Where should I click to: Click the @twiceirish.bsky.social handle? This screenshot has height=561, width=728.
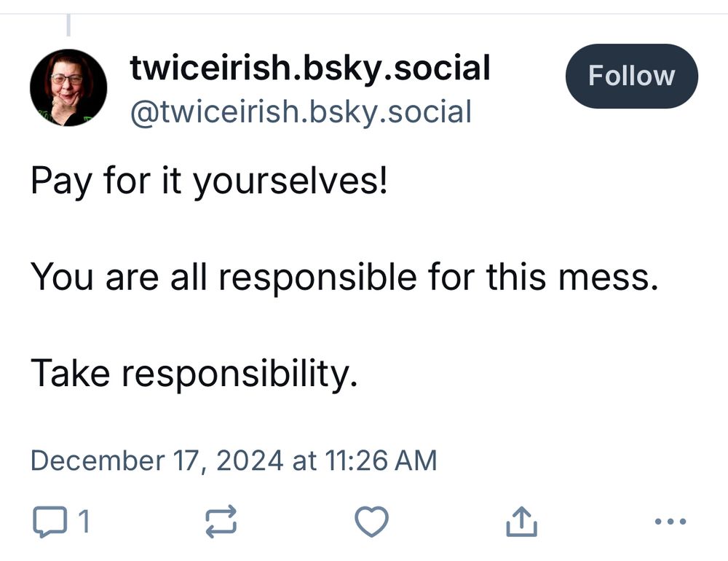click(x=301, y=111)
